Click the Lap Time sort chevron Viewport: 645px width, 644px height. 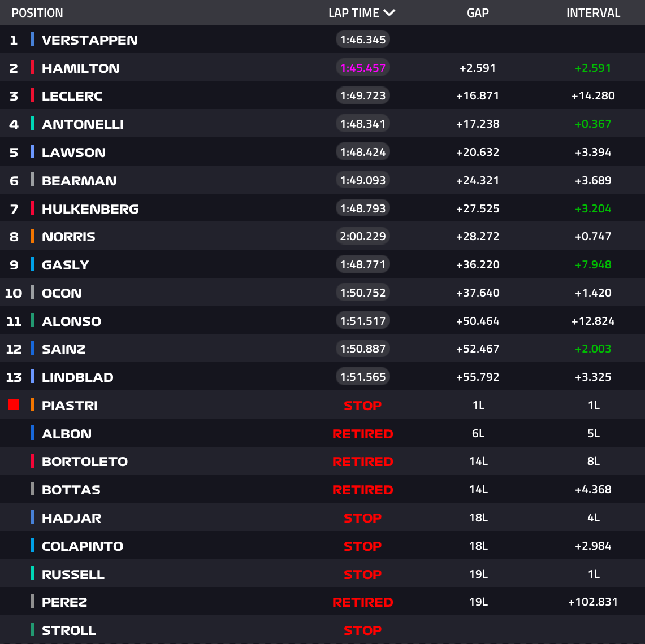coord(389,13)
